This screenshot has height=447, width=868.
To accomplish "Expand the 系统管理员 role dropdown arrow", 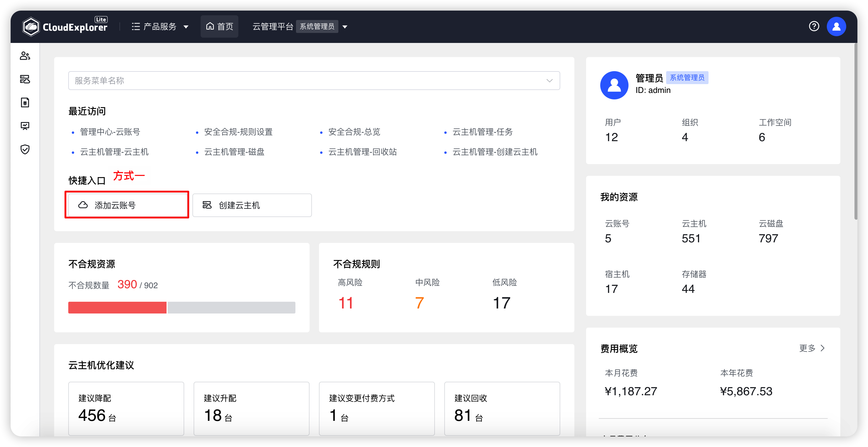I will 345,26.
